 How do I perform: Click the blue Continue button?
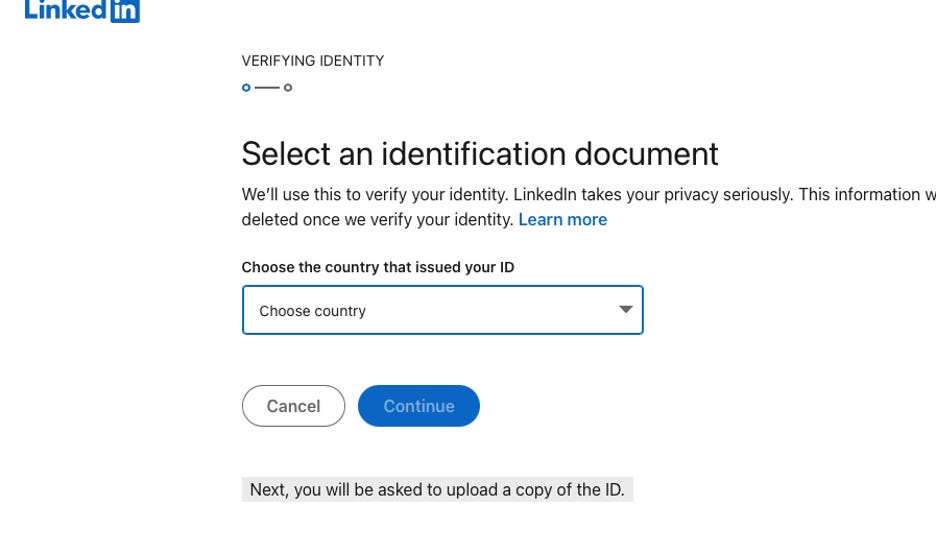tap(418, 406)
